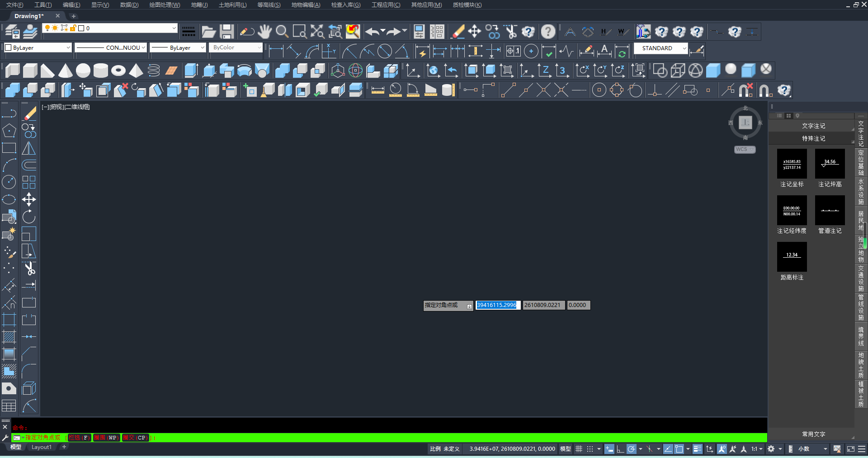Open the ByLayer color dropdown
This screenshot has height=458, width=868.
click(38, 47)
